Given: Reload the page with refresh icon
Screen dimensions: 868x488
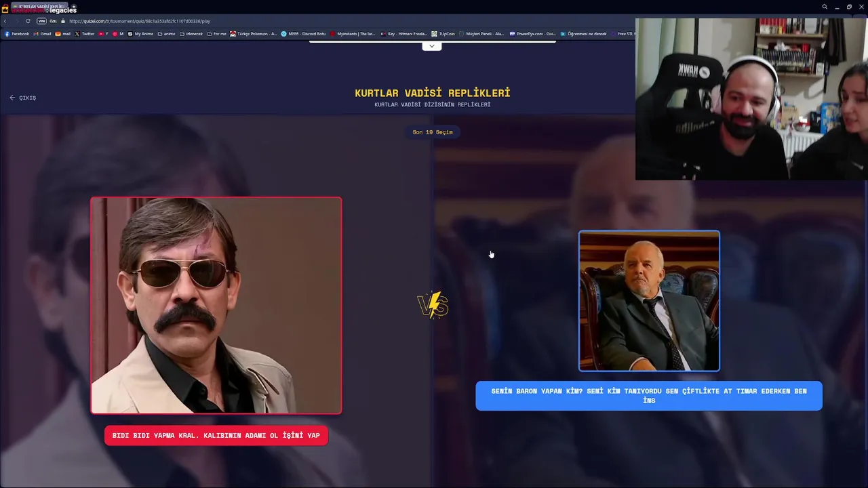Looking at the screenshot, I should tap(28, 21).
